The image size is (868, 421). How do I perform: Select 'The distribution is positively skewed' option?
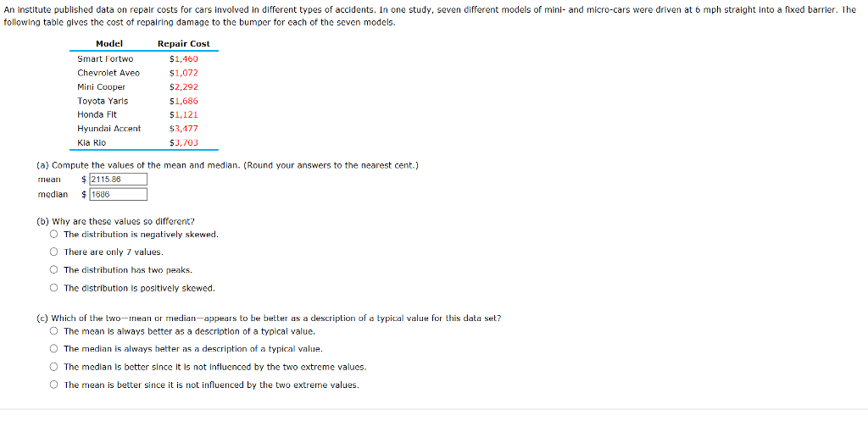(53, 288)
